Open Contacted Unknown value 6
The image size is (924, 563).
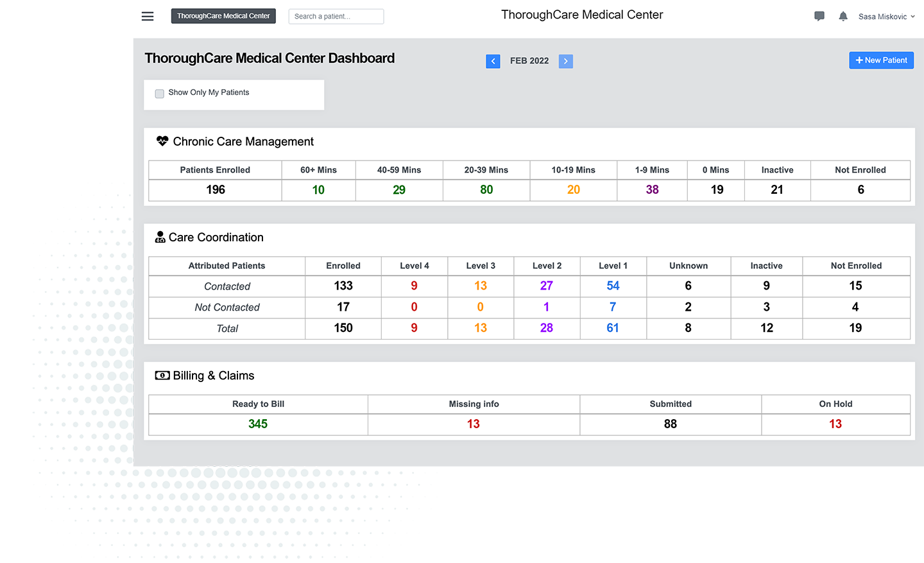point(688,286)
